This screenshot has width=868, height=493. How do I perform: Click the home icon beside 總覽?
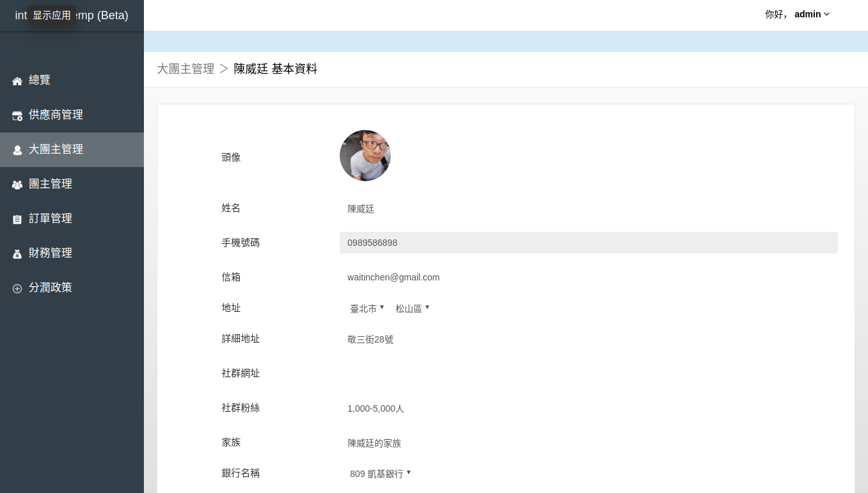coord(17,81)
